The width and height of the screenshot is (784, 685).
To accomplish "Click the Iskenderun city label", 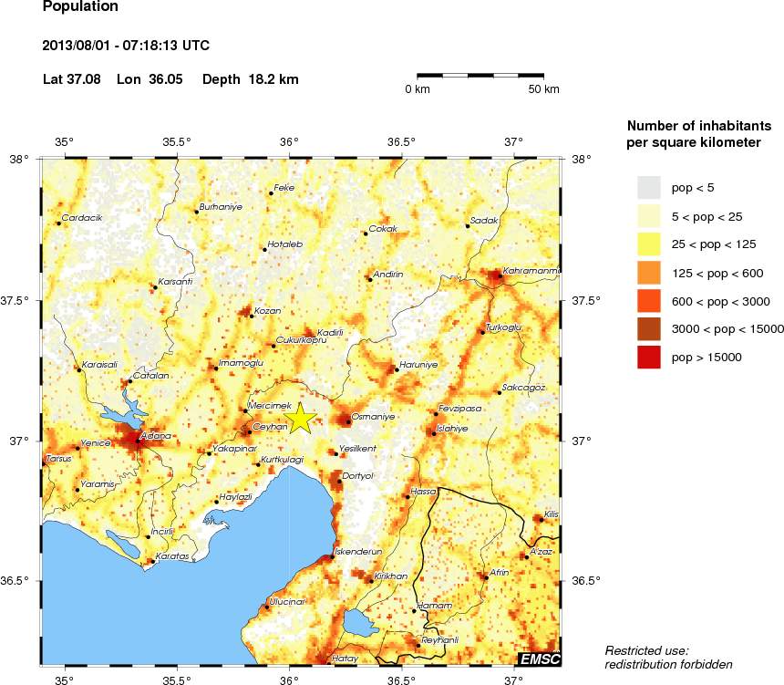I will [x=358, y=552].
